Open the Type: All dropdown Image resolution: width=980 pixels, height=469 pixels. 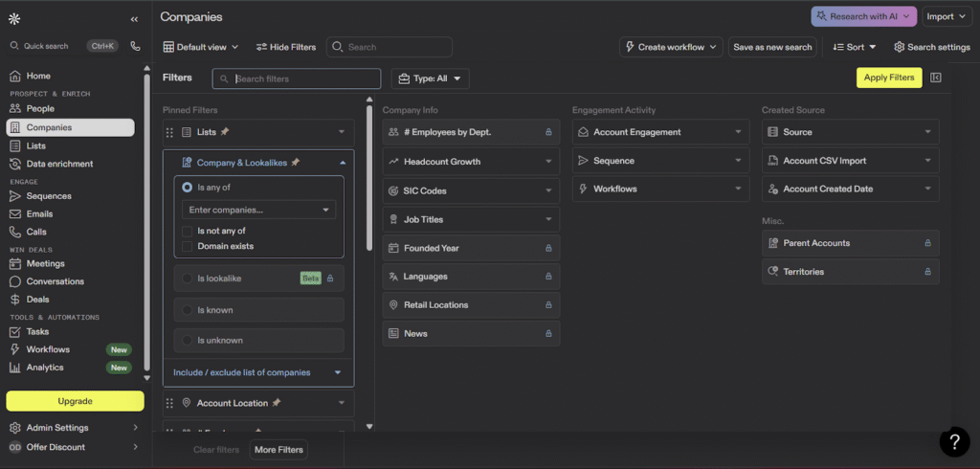click(430, 78)
